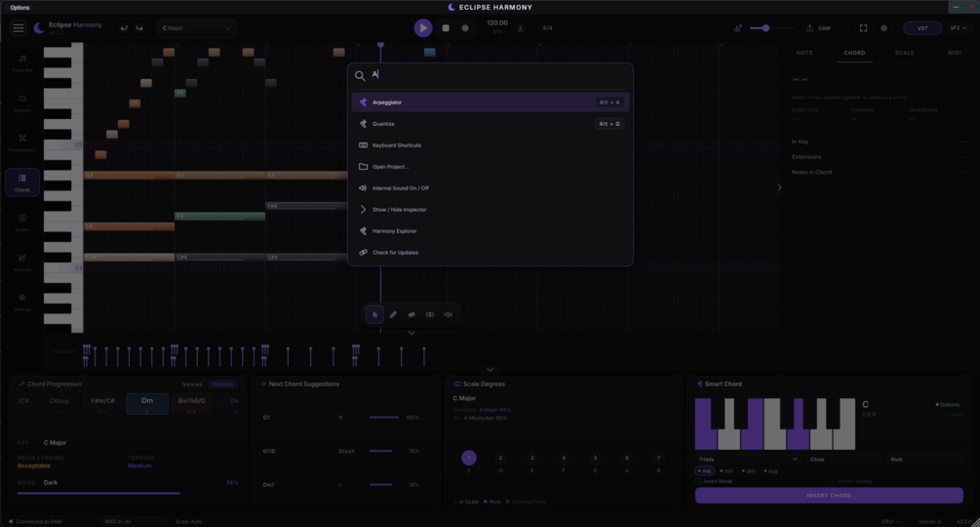The width and height of the screenshot is (980, 527).
Task: Click the theme circle icon near VST
Action: pos(883,28)
